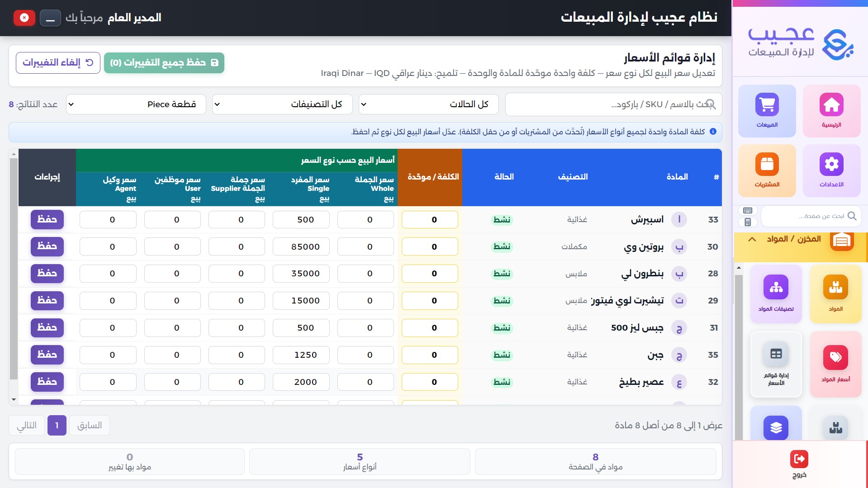
Task: Click the ب avatar of بروتين وي row
Action: tap(679, 246)
